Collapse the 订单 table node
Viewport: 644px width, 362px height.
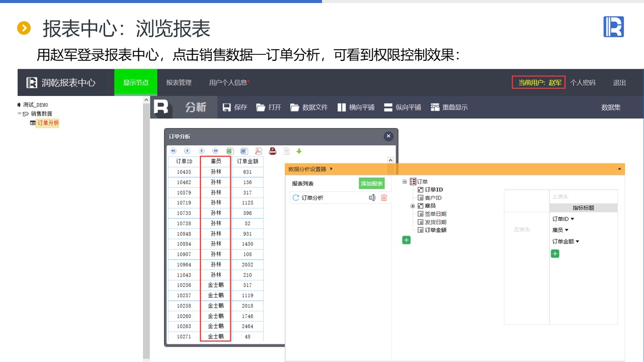pyautogui.click(x=405, y=182)
